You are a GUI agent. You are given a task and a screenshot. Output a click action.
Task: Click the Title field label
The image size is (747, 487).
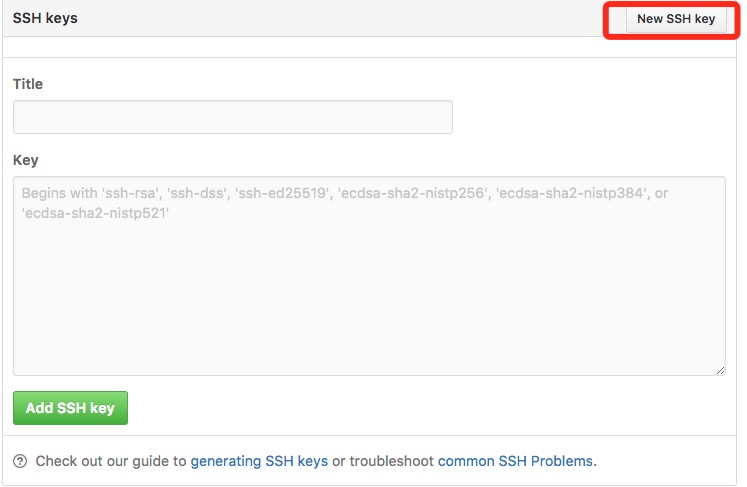point(28,84)
